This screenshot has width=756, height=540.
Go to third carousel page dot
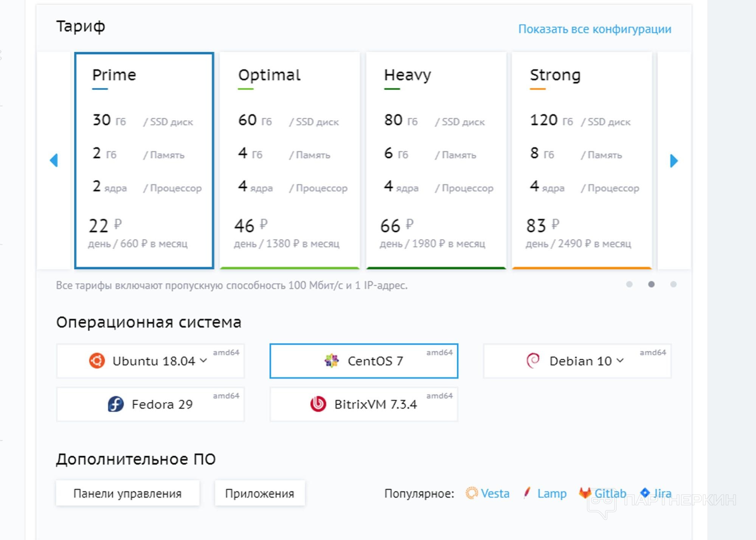tap(673, 284)
